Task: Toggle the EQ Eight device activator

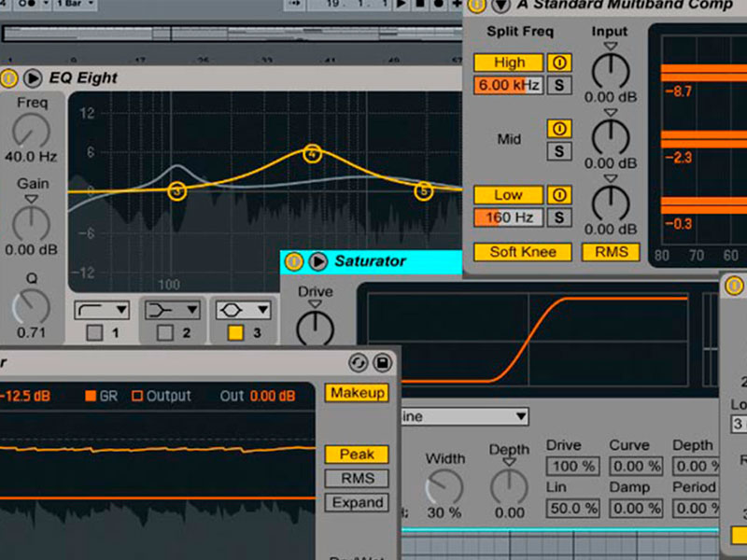Action: tap(10, 77)
